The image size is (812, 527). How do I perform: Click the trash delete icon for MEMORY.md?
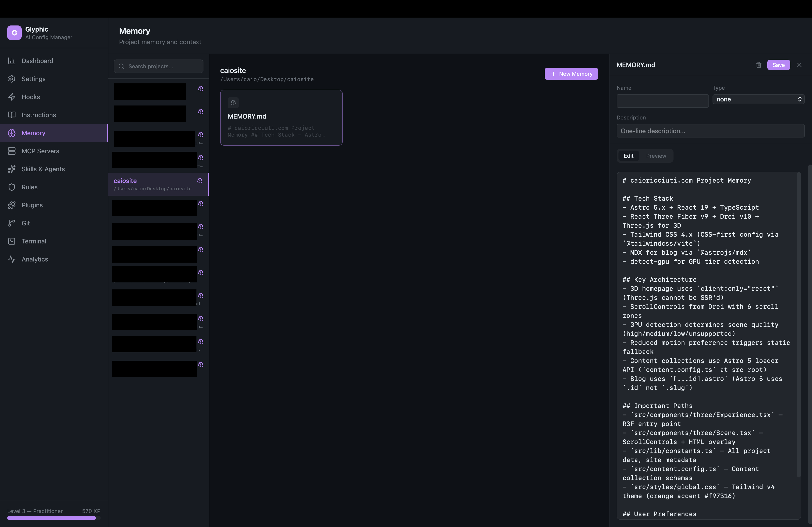pyautogui.click(x=759, y=65)
